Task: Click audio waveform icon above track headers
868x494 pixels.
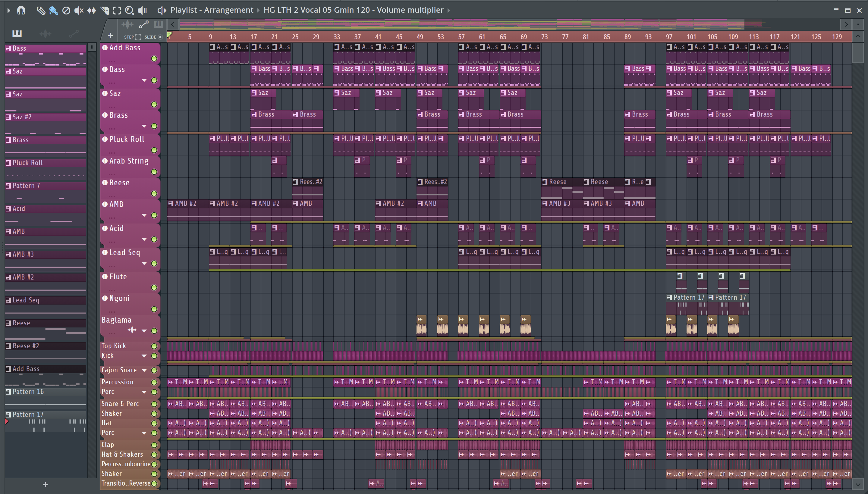Action: [127, 24]
